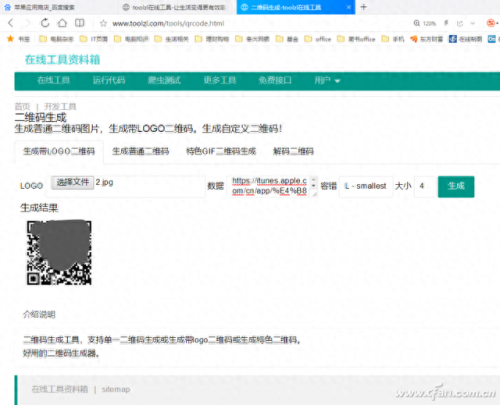Select the 解码二维码 tab
500x405 pixels.
293,152
